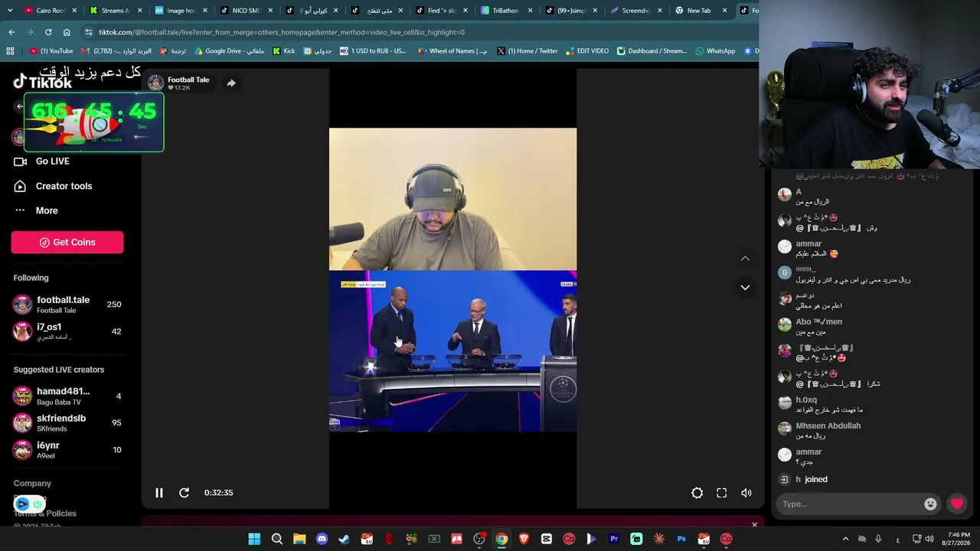
Task: Open Photoshop from the taskbar
Action: coord(681,540)
